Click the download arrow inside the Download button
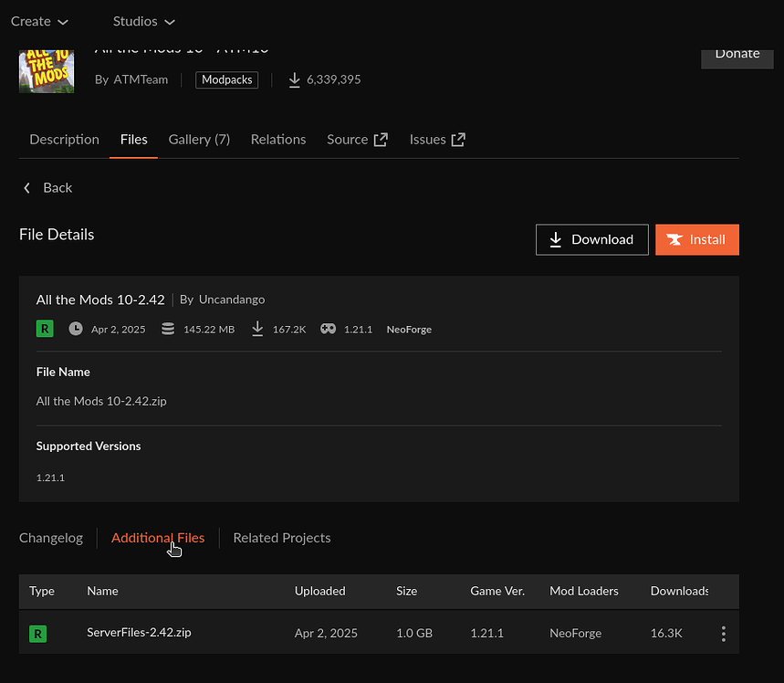 (556, 239)
